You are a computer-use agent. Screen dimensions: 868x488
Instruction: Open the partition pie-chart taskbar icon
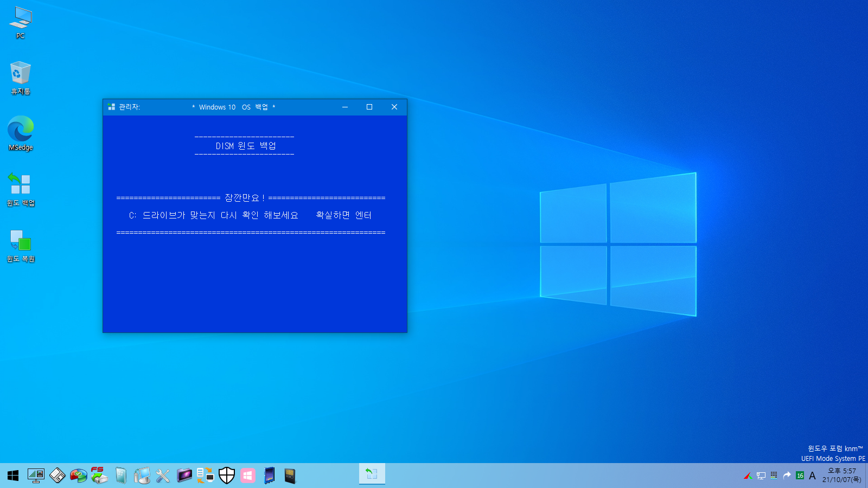[78, 476]
